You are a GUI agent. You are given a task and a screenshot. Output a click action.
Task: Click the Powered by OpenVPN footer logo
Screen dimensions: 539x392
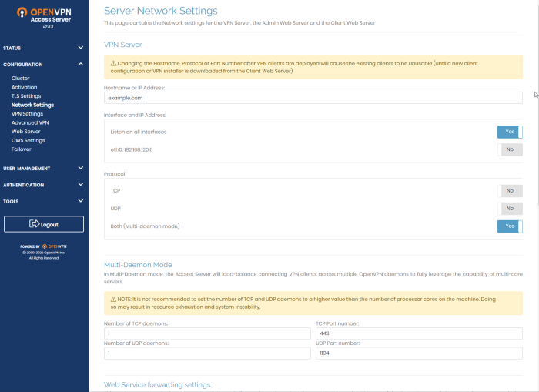coord(43,246)
